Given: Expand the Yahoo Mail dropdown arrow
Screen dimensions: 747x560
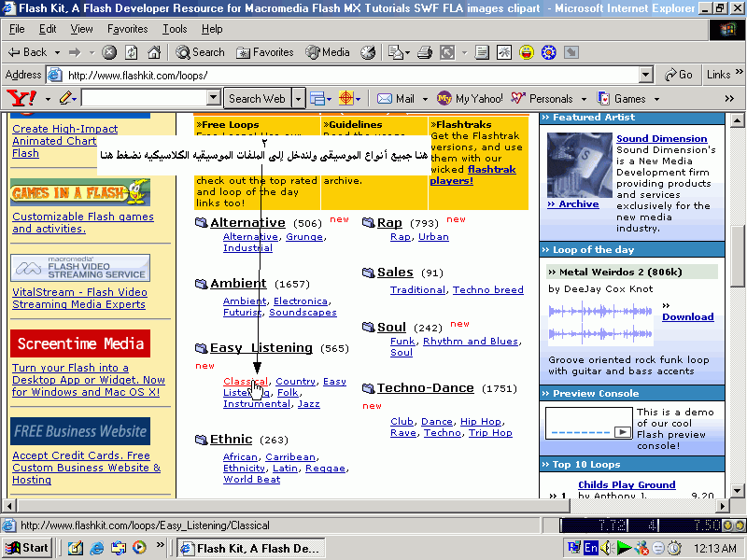Looking at the screenshot, I should pos(425,99).
